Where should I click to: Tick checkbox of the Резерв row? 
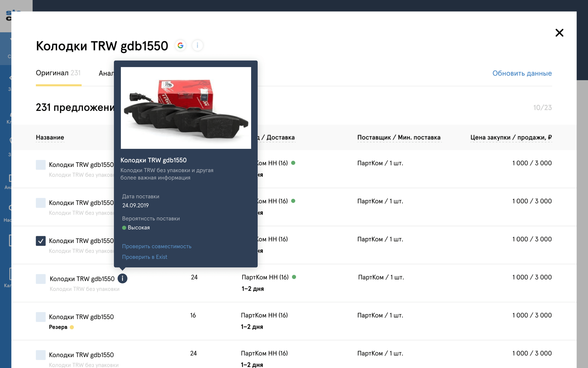[41, 317]
